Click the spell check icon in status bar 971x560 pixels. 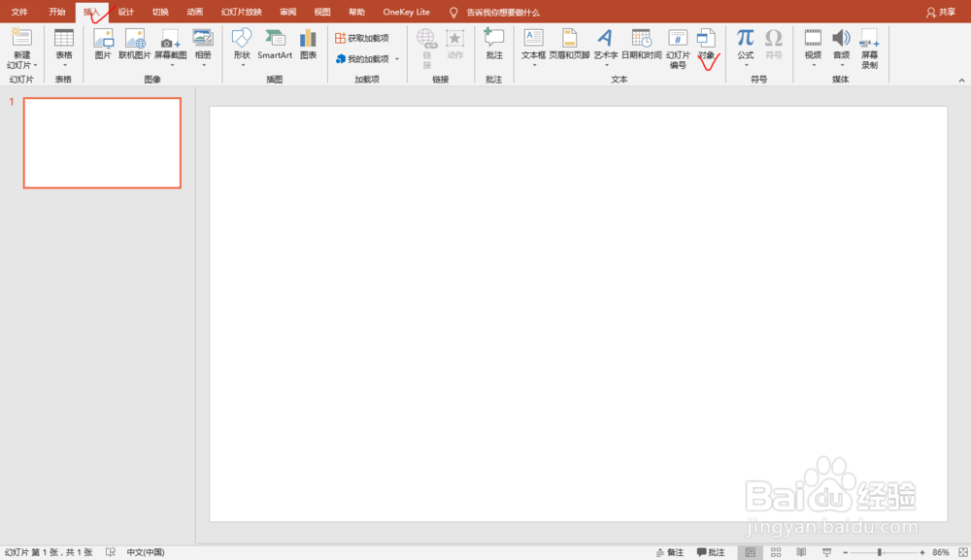[x=111, y=552]
